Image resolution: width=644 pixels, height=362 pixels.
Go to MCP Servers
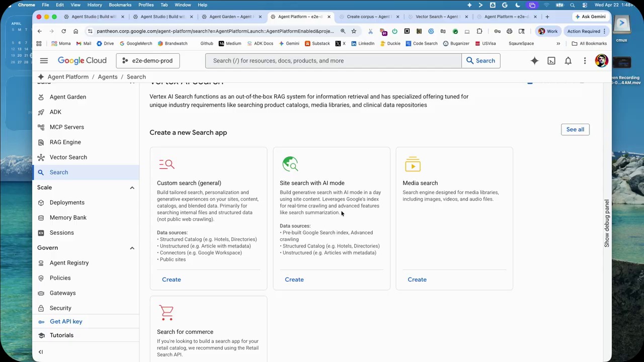(x=67, y=127)
